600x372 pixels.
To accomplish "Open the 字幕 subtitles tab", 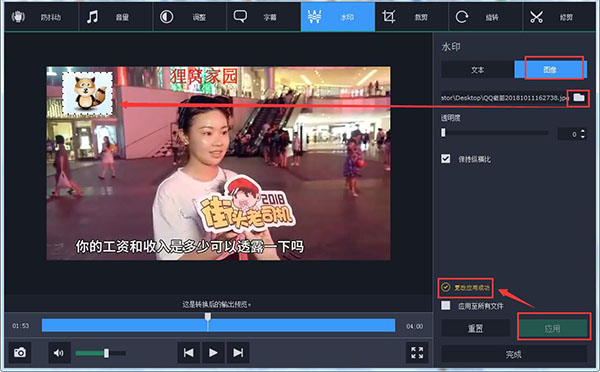I will click(x=264, y=17).
